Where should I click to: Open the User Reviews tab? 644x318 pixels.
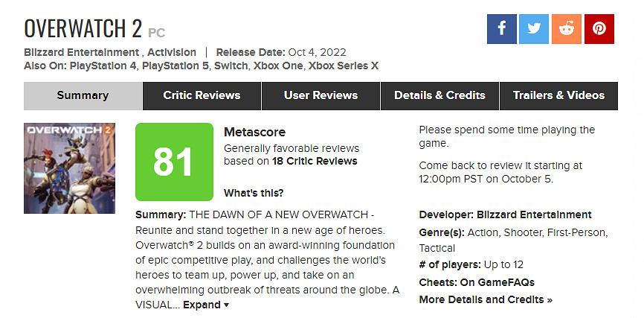click(321, 95)
